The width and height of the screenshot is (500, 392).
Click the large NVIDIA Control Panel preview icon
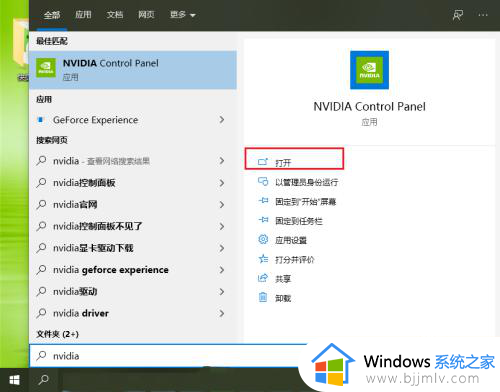pos(369,70)
